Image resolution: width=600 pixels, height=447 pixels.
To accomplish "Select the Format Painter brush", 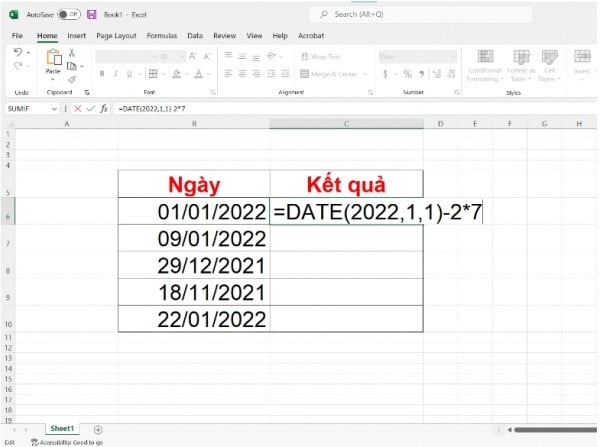I will [x=72, y=80].
